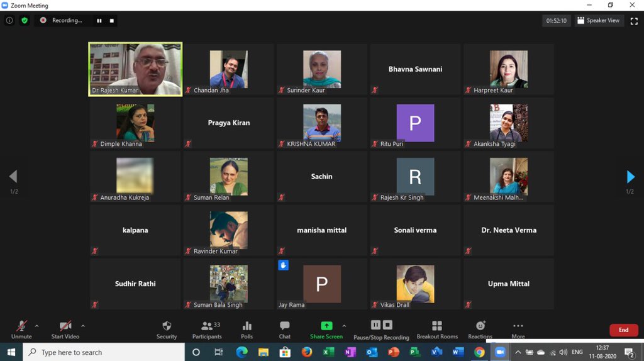Open meeting information icon
The image size is (644, 361).
[x=9, y=21]
